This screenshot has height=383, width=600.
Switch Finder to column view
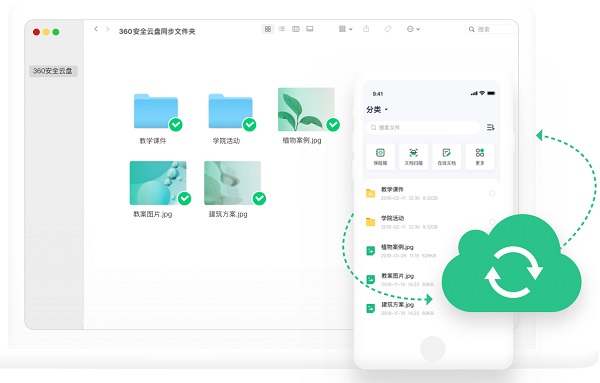pyautogui.click(x=296, y=29)
